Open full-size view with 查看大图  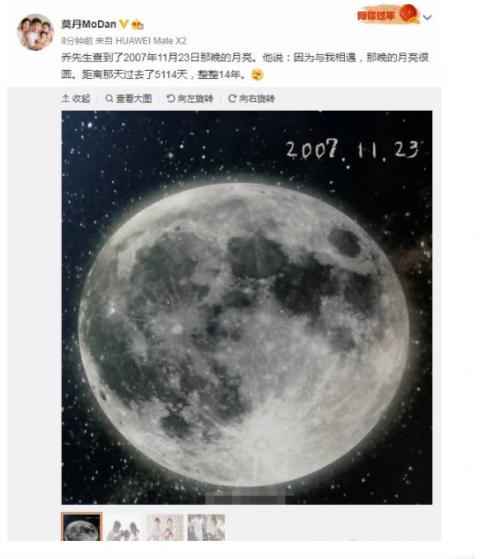click(129, 98)
